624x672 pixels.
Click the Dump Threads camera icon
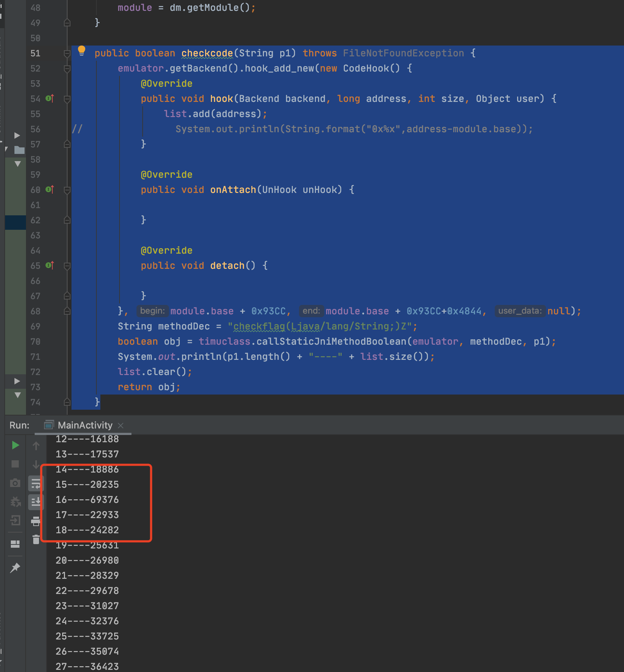pos(15,483)
